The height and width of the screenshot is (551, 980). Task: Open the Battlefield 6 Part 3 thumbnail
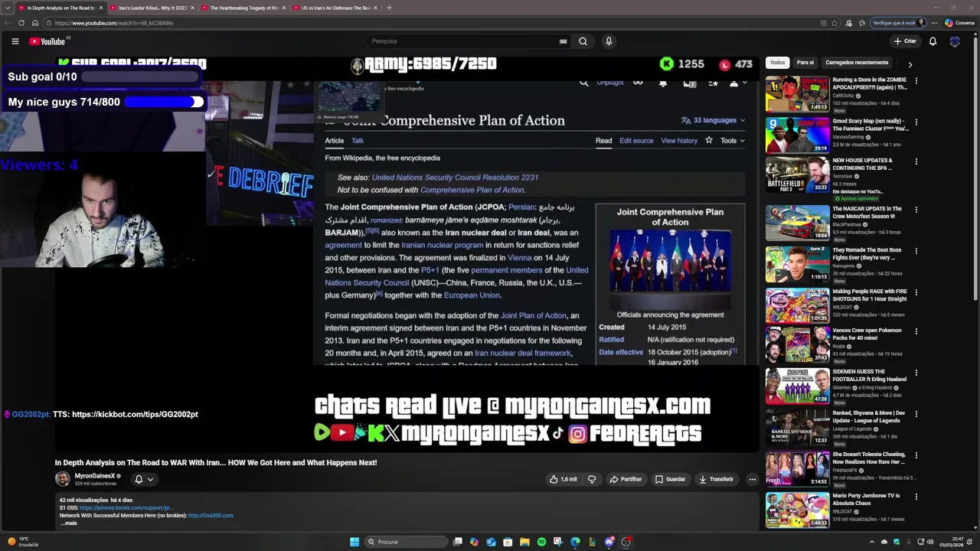coord(797,174)
